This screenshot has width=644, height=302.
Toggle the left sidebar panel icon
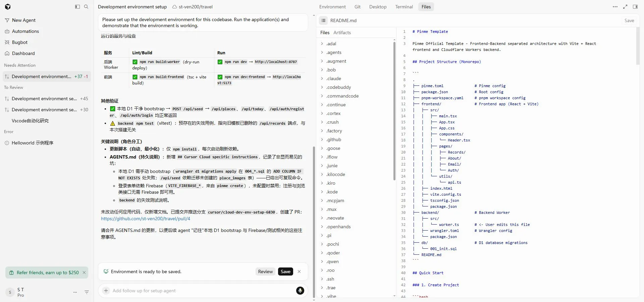coord(77,7)
